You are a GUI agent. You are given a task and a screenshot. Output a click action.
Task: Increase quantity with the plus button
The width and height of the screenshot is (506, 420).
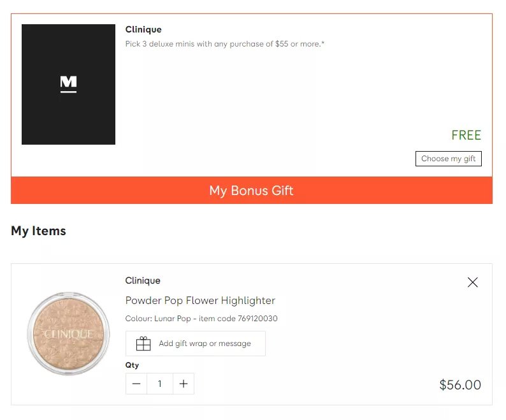(184, 384)
